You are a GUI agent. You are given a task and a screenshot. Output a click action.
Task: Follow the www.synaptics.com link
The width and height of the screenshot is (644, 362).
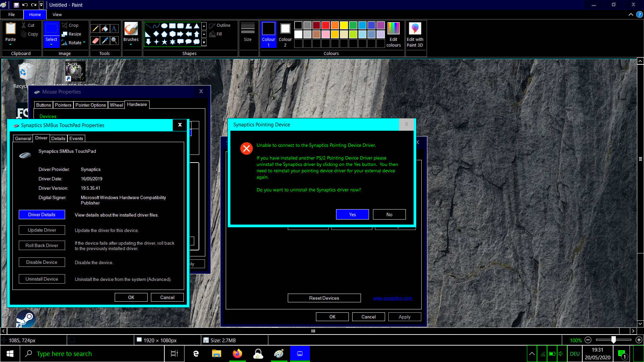coord(392,298)
